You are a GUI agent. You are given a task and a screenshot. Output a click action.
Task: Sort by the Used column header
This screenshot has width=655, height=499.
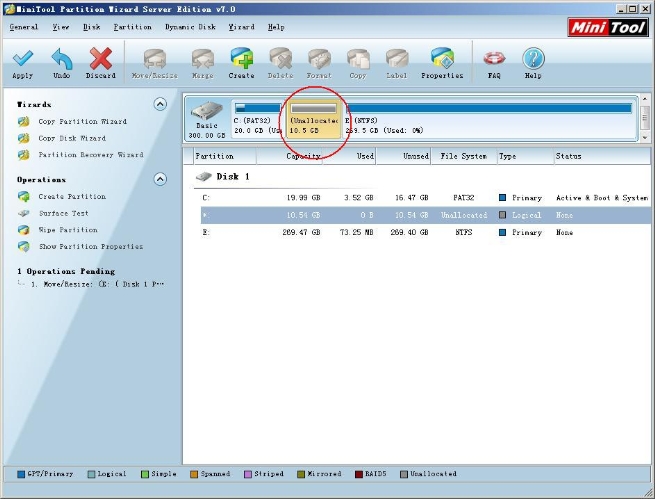349,156
